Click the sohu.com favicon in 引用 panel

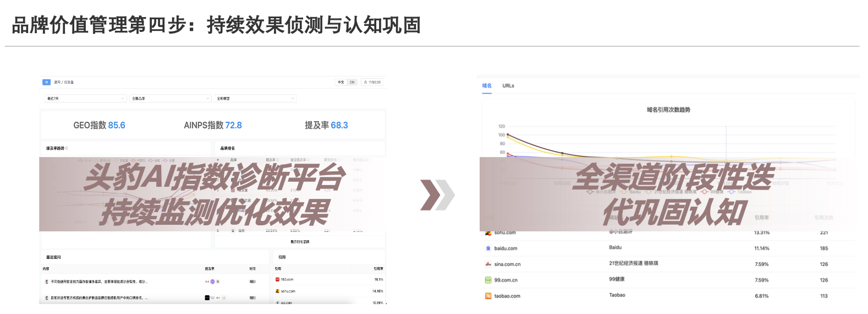click(278, 291)
